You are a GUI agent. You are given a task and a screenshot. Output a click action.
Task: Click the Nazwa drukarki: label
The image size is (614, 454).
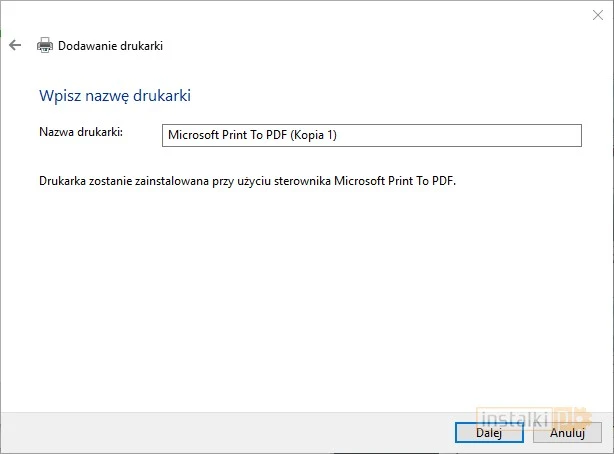[80, 132]
